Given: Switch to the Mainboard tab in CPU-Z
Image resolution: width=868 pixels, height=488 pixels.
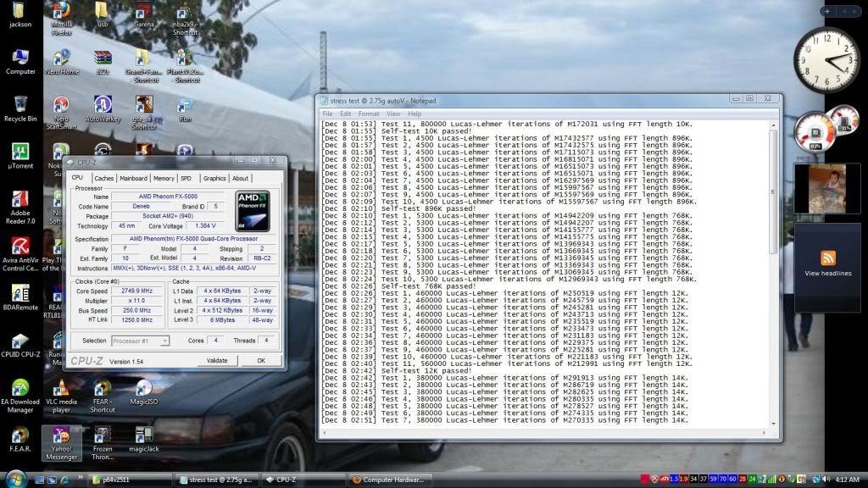Looking at the screenshot, I should pyautogui.click(x=133, y=178).
